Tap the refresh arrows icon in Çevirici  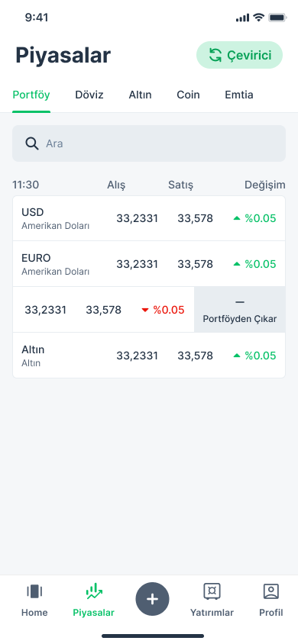coord(215,55)
